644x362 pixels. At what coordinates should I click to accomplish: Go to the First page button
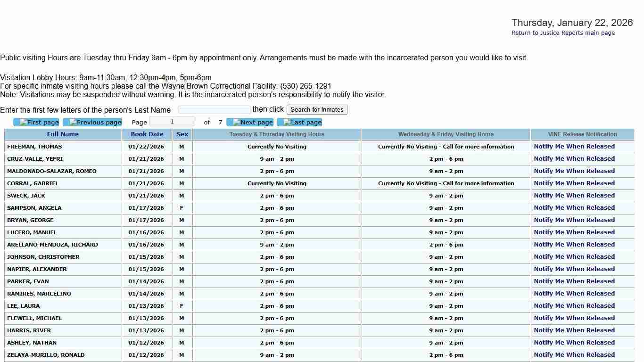pyautogui.click(x=36, y=123)
